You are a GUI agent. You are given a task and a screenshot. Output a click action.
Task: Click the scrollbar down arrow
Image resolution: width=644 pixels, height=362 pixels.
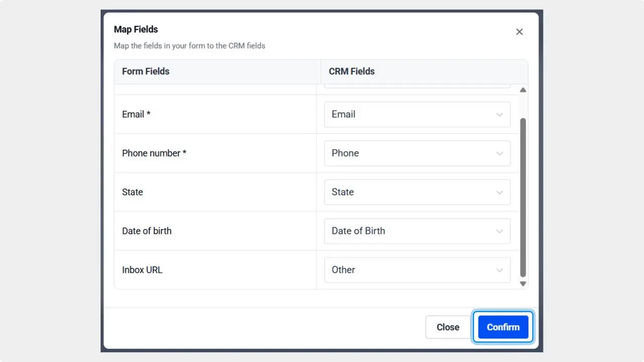click(523, 283)
